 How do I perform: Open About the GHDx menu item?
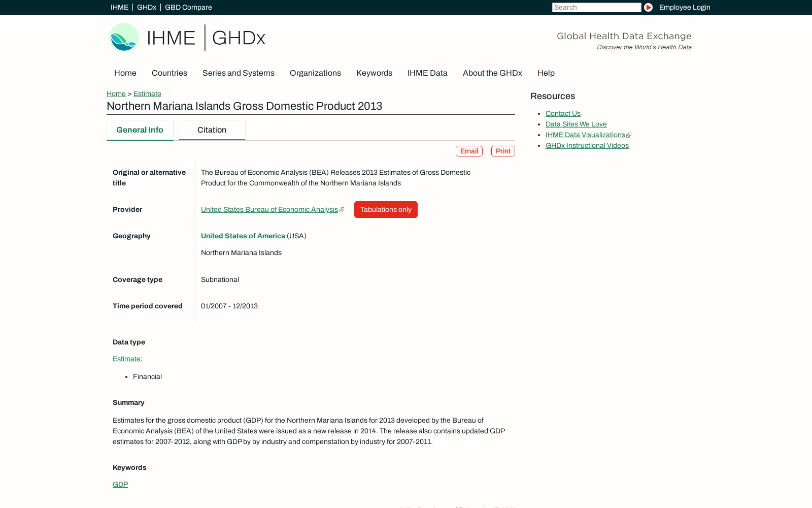click(492, 73)
